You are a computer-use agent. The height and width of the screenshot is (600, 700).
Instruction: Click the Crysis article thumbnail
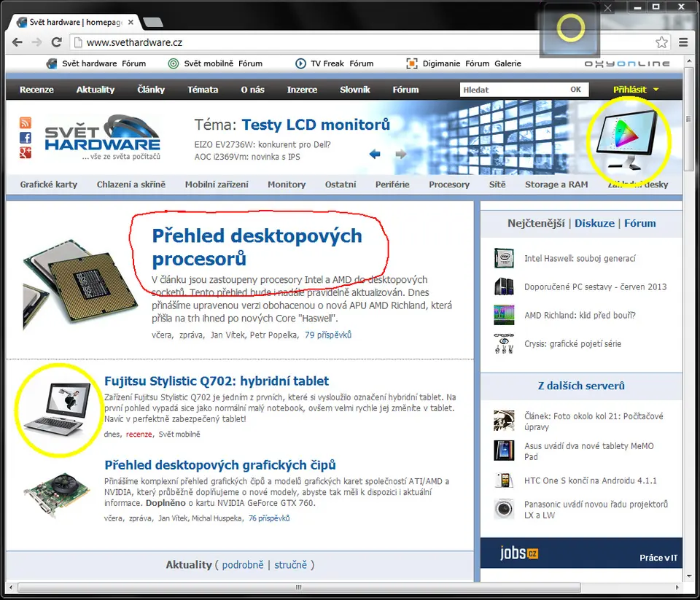[x=504, y=343]
